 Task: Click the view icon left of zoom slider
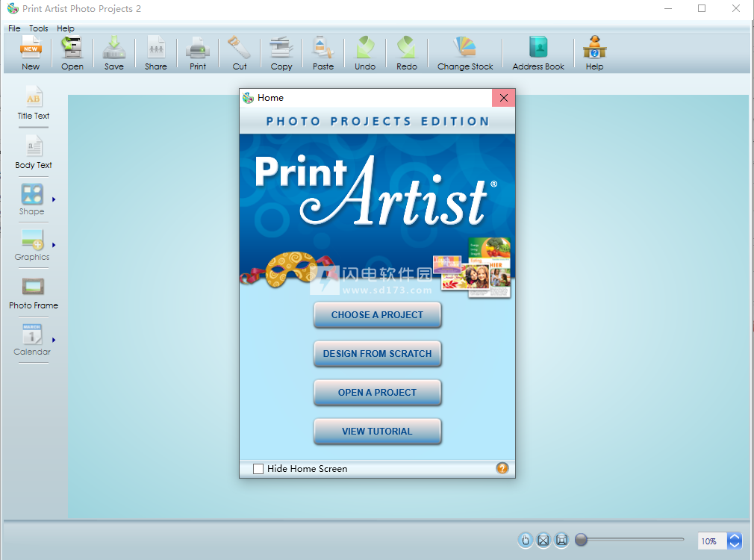tap(561, 541)
